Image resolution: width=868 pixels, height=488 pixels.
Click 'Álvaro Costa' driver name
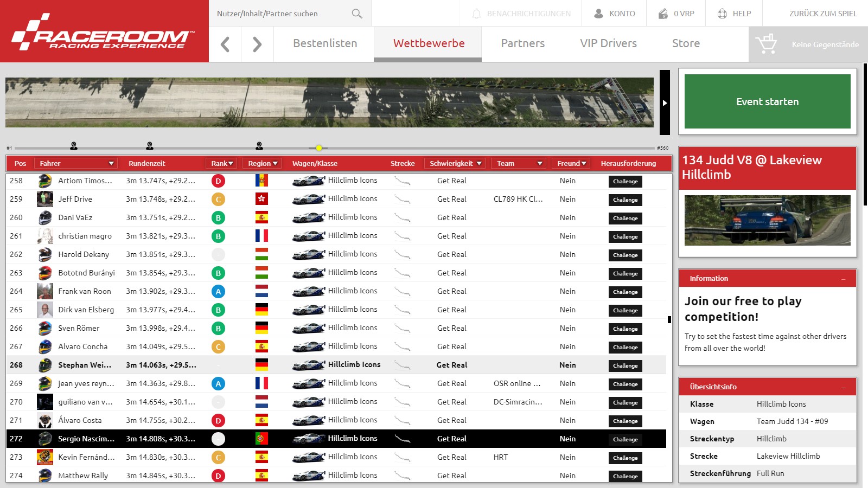tap(80, 420)
